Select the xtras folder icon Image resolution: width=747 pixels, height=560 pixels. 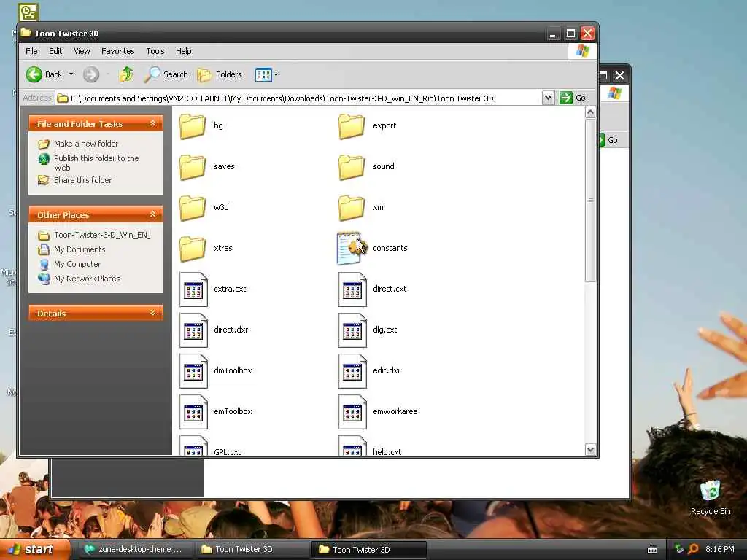point(193,249)
